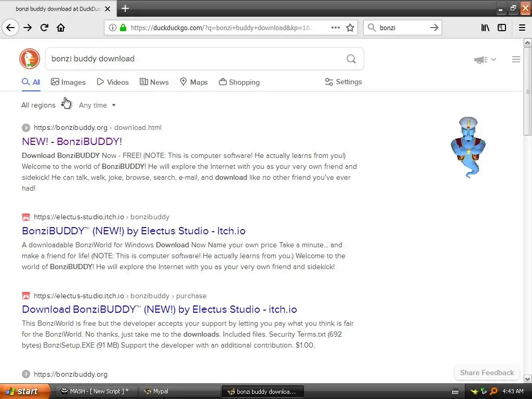Reload the page with the refresh icon
The image size is (532, 399).
click(44, 28)
